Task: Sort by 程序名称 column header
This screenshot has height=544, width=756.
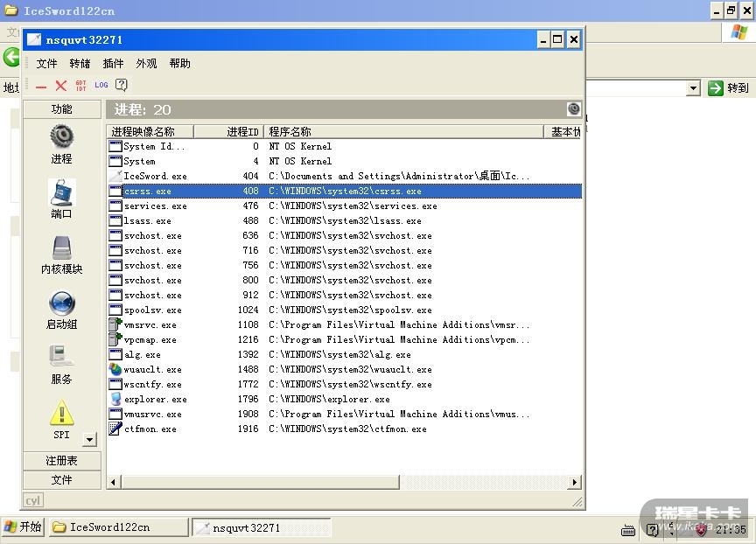Action: click(x=403, y=131)
